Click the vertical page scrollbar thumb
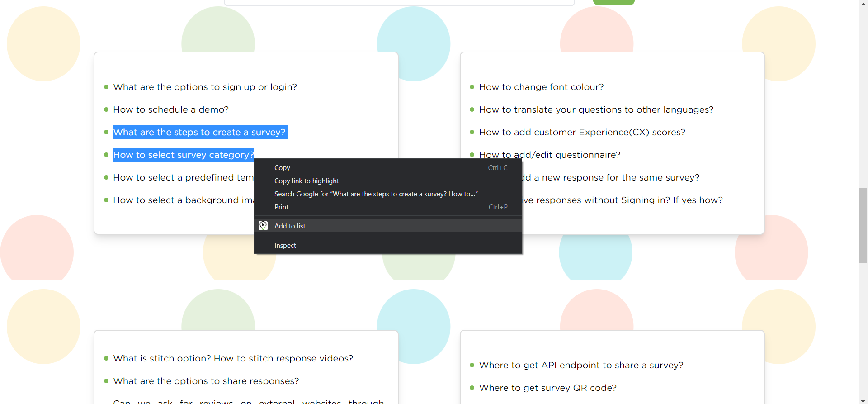This screenshot has width=868, height=404. (x=863, y=225)
